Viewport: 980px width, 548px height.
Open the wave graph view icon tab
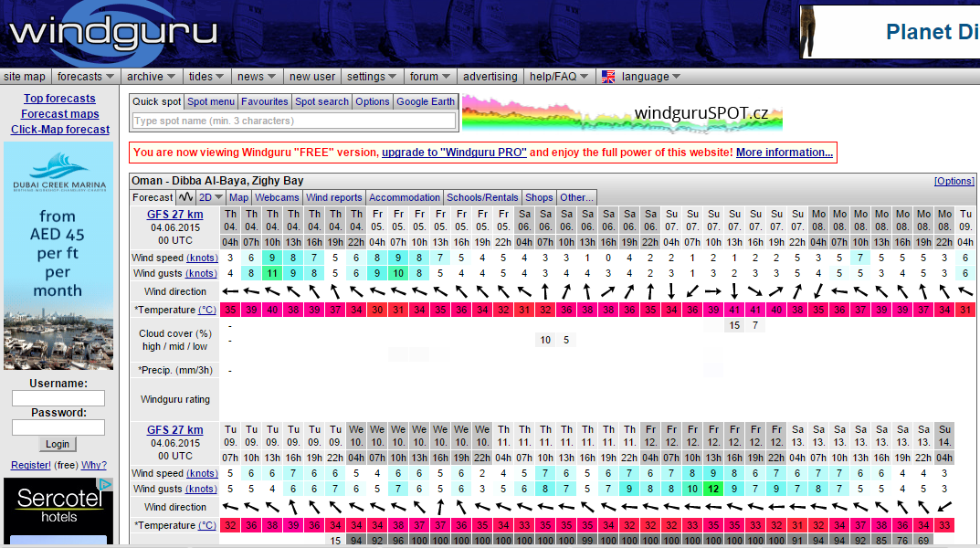pos(185,197)
